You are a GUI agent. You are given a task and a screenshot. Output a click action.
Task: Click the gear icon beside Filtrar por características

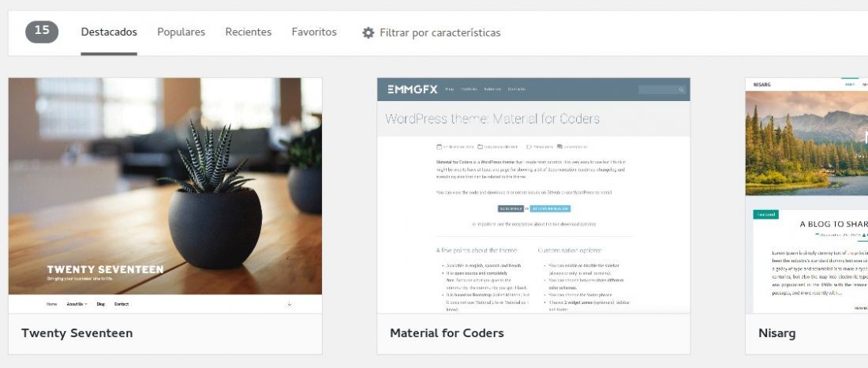(x=369, y=32)
